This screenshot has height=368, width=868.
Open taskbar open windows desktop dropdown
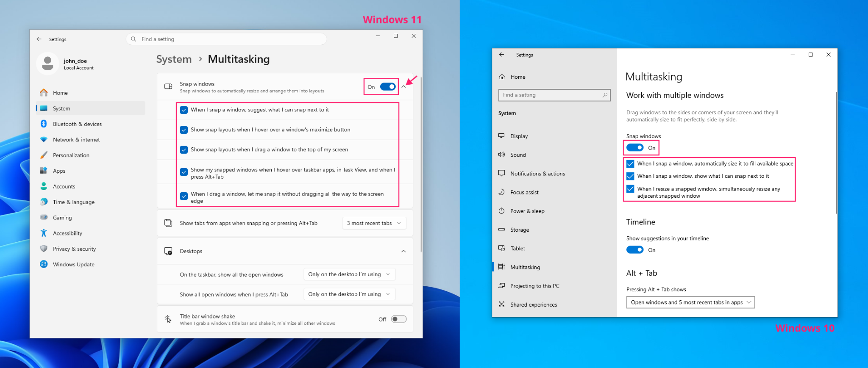point(350,274)
